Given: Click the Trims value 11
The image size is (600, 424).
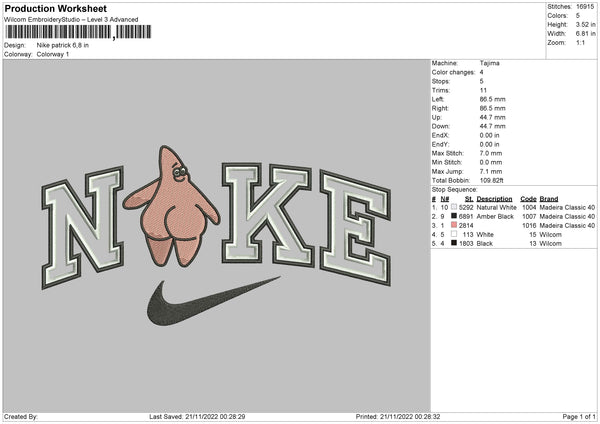Looking at the screenshot, I should (483, 90).
